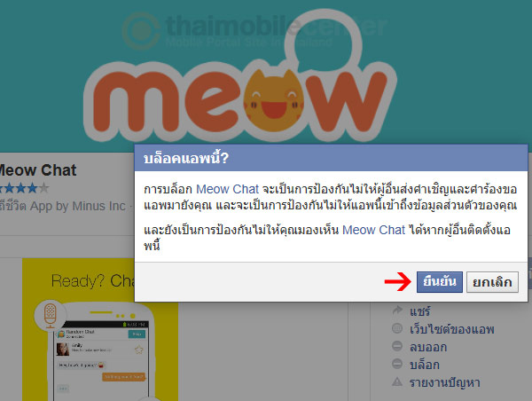Click the minus icon beside บล็อก

pos(397,364)
